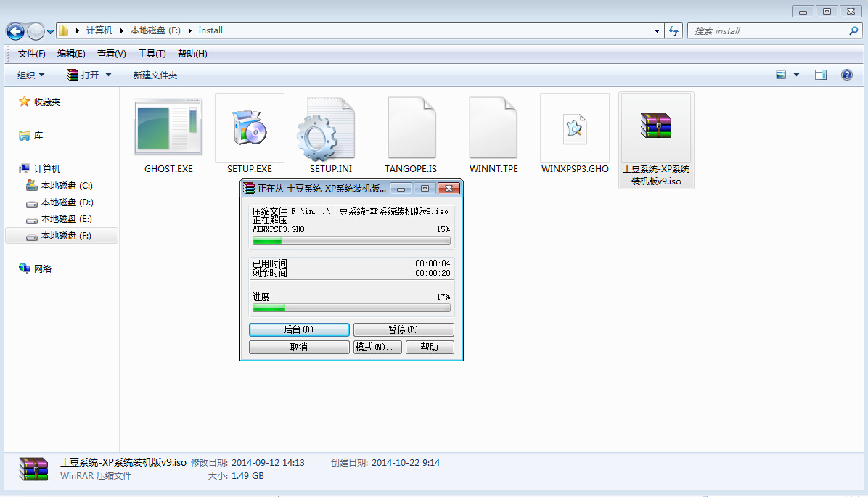Expand the 打开 button dropdown arrow

(109, 75)
